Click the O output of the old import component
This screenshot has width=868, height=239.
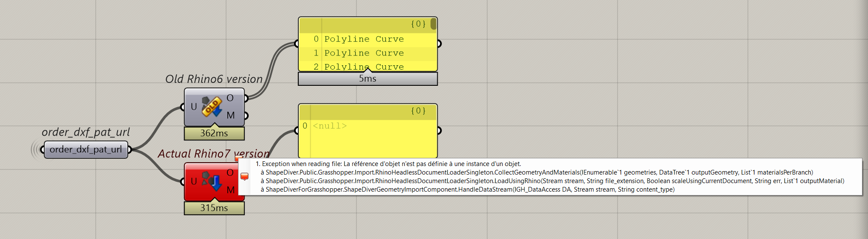pos(230,98)
